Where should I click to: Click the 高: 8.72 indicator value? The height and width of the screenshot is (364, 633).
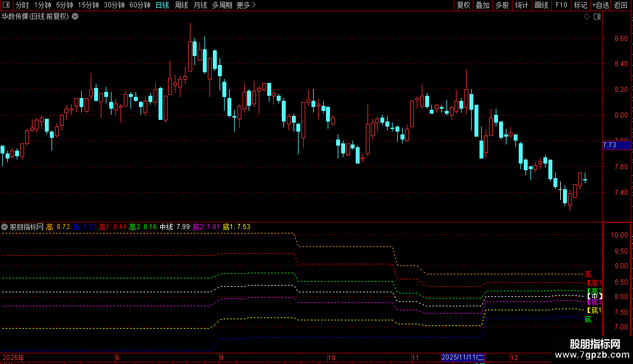coord(58,227)
